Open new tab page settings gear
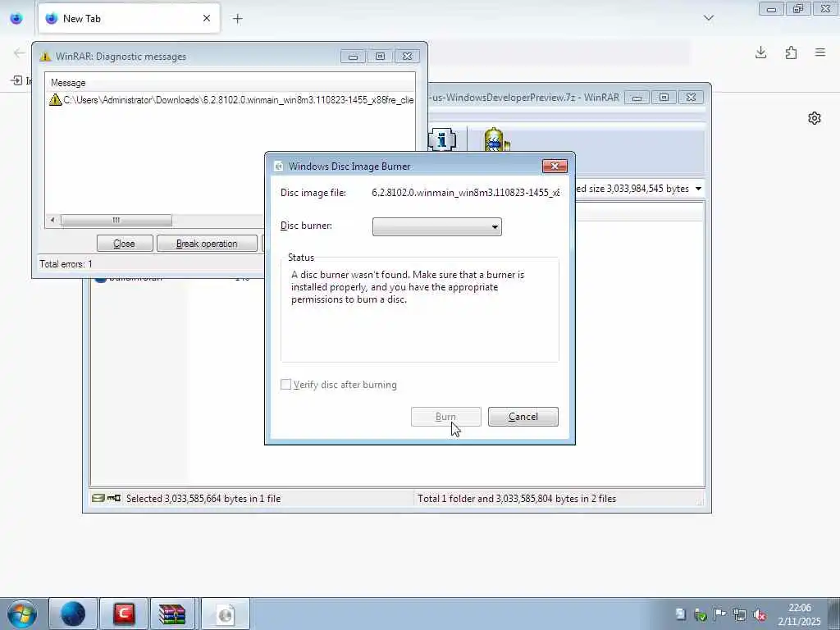 [815, 118]
